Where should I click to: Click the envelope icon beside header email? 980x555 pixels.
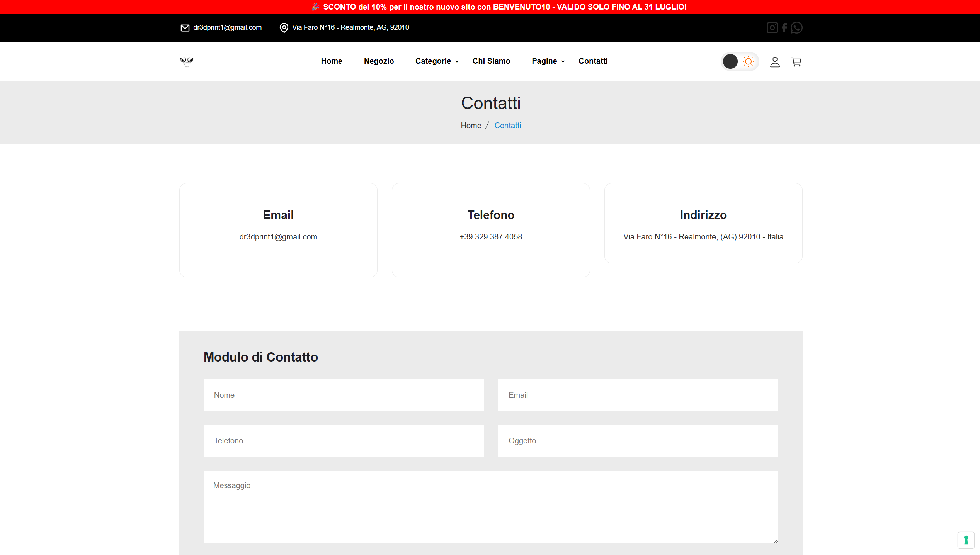(185, 28)
